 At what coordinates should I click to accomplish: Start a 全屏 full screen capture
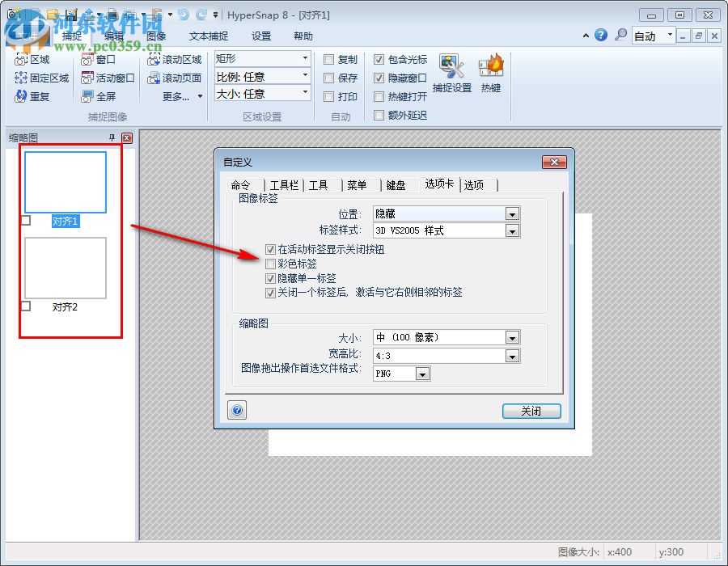[103, 96]
